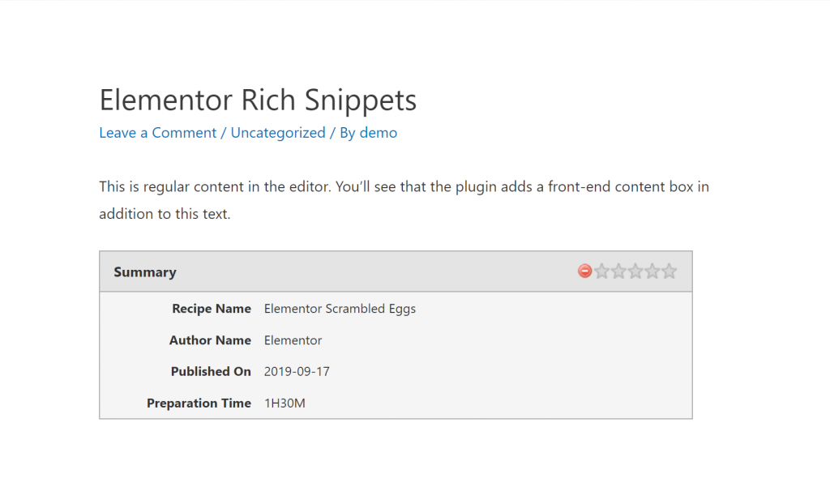
Task: Click the 2019-09-17 date value
Action: pyautogui.click(x=297, y=372)
